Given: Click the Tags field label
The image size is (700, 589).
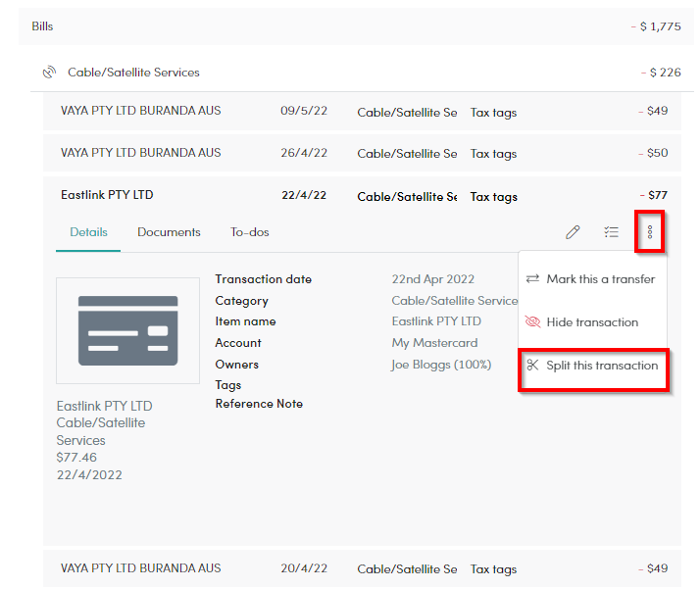Looking at the screenshot, I should pos(228,385).
